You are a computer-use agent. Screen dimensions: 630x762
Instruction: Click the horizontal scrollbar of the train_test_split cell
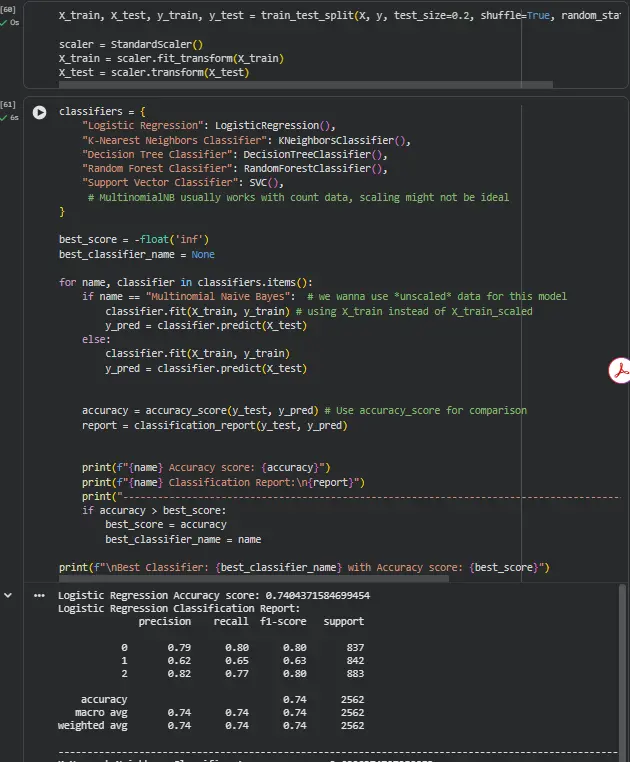(305, 85)
